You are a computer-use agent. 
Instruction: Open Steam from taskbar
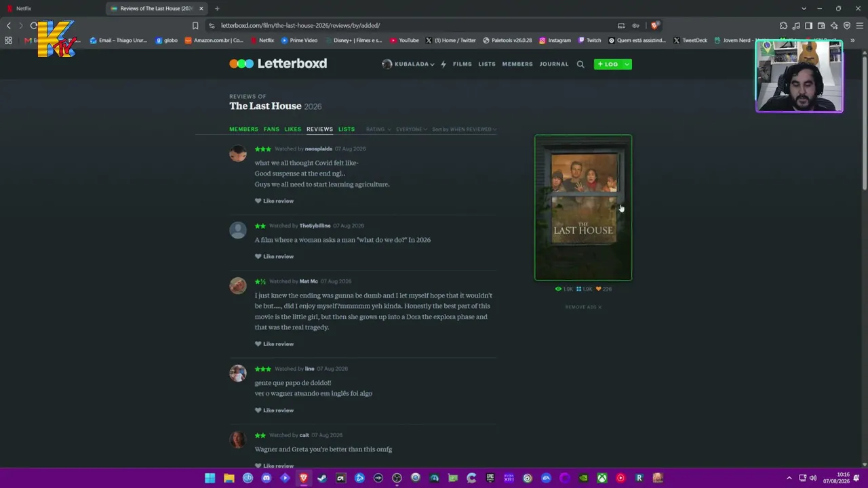pos(322,478)
